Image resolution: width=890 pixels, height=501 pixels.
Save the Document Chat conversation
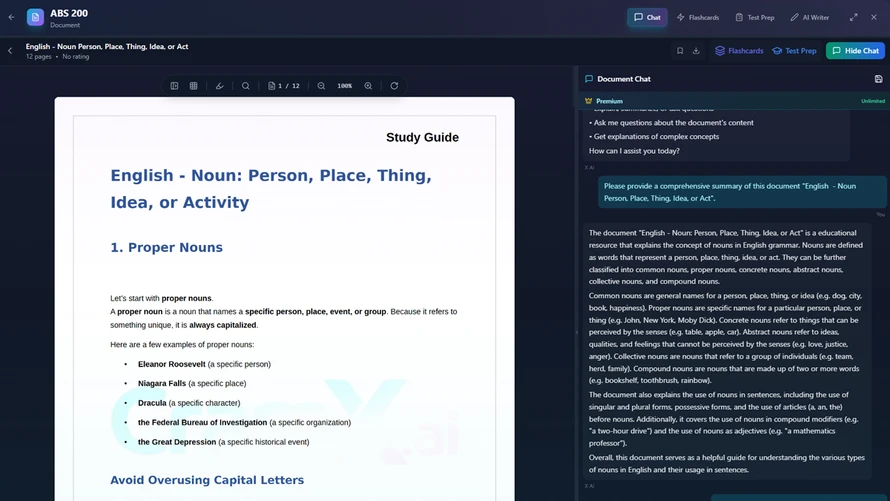click(x=878, y=79)
